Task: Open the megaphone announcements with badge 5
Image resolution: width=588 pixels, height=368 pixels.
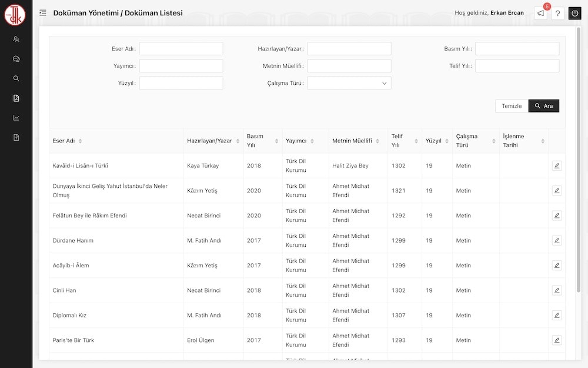Action: point(541,13)
